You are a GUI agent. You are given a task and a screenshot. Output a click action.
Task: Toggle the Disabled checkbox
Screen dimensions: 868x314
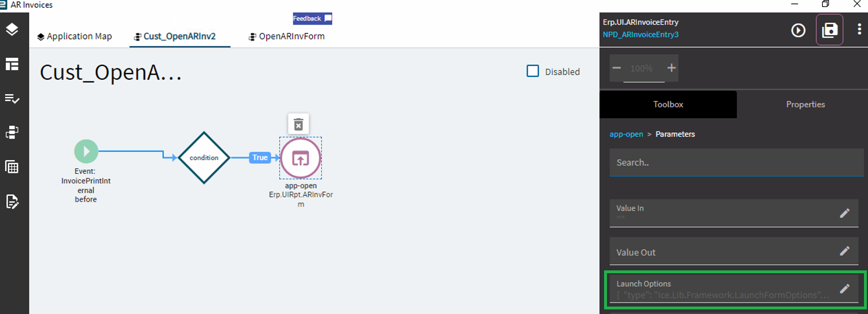533,71
